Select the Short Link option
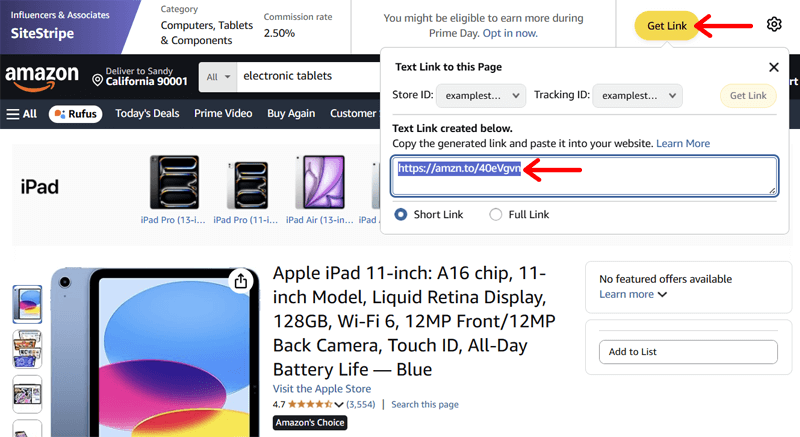800x437 pixels. pos(401,215)
